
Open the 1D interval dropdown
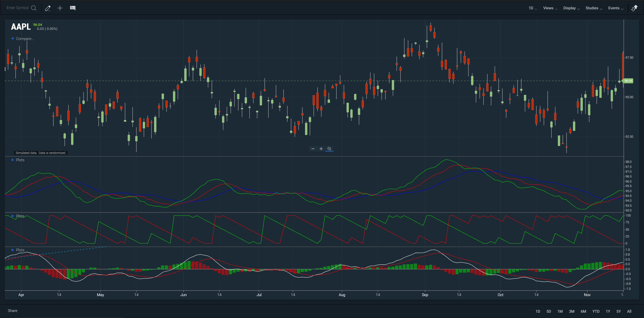click(533, 8)
